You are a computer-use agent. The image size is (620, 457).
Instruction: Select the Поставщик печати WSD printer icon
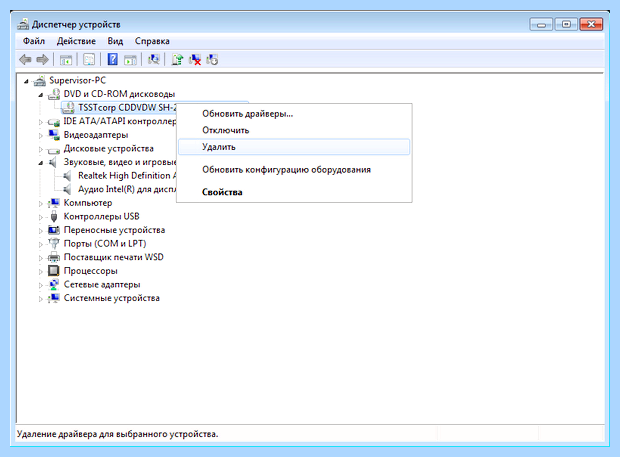(54, 257)
